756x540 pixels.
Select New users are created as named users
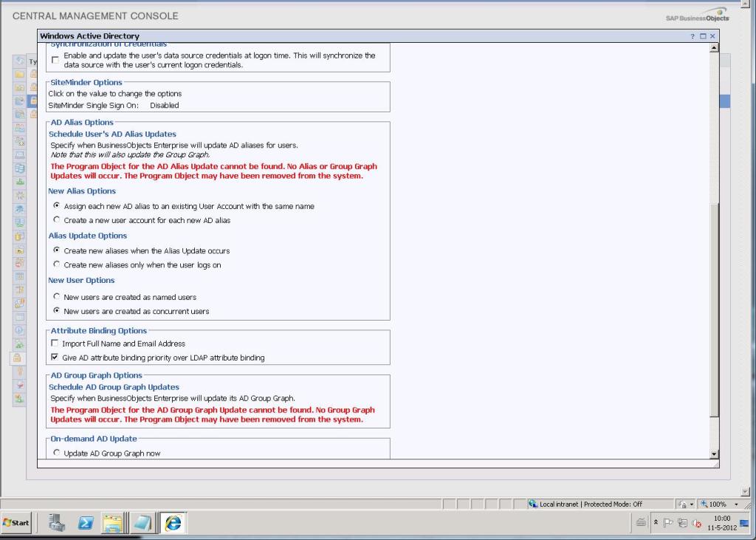pos(56,296)
